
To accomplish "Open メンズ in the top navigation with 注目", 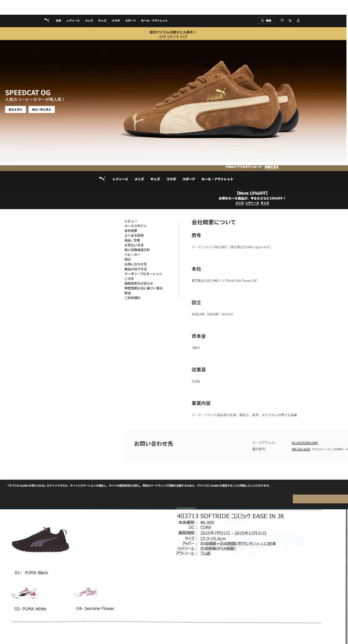I will (89, 21).
